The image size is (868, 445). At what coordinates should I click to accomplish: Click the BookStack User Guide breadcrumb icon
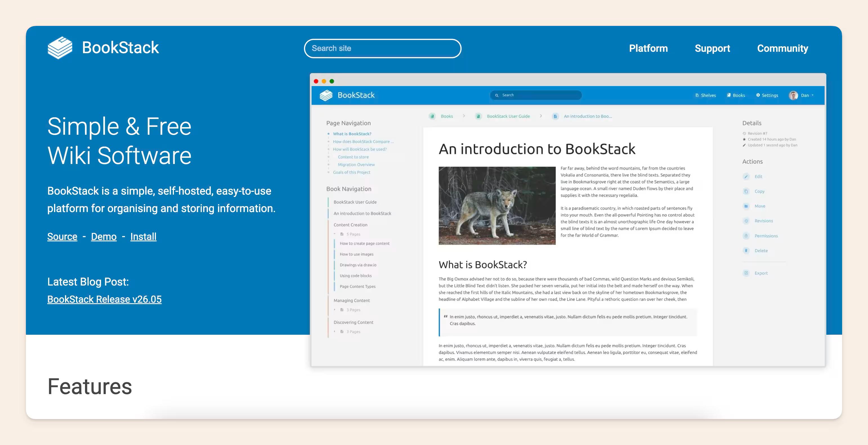[x=478, y=116]
